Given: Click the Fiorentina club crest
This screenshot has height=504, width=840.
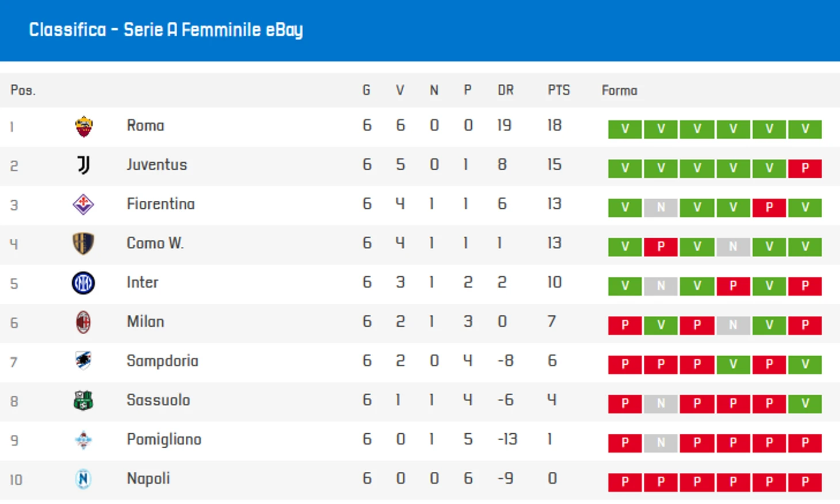Looking at the screenshot, I should point(83,204).
